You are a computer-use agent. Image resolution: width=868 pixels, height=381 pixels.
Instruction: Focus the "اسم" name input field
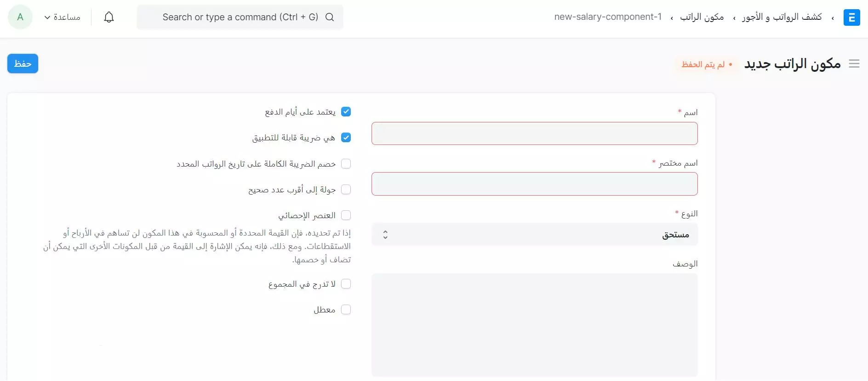534,133
